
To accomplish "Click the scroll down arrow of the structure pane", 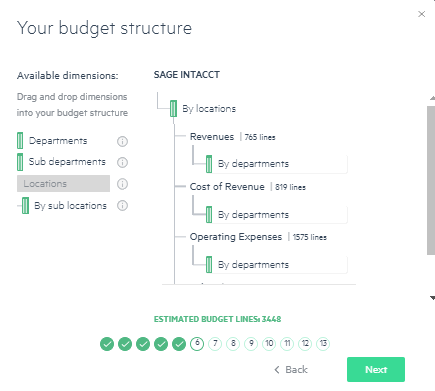I will pos(432,298).
